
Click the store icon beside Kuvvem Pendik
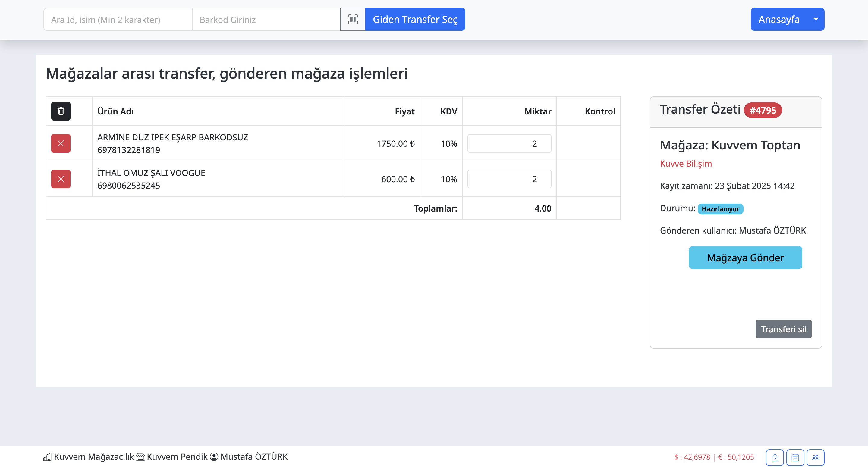coord(140,457)
